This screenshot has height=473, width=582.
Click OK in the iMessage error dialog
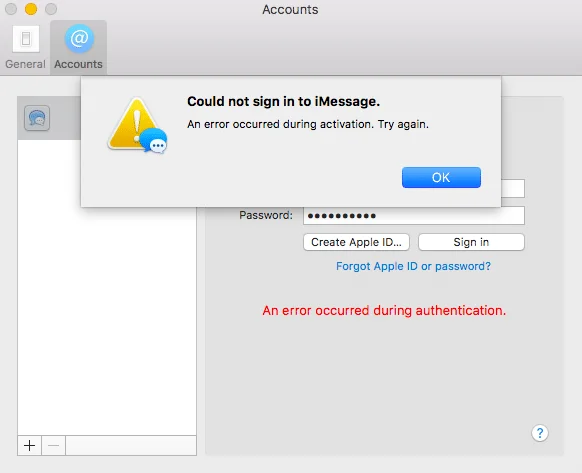click(441, 177)
